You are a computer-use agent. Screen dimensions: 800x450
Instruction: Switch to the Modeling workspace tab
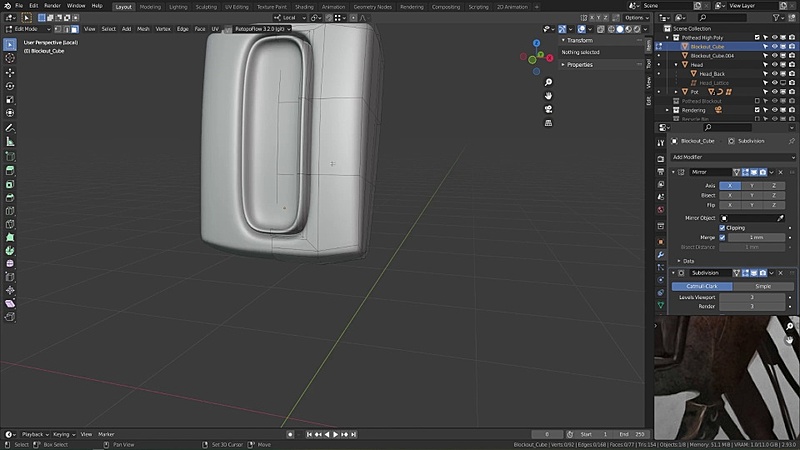(x=150, y=7)
